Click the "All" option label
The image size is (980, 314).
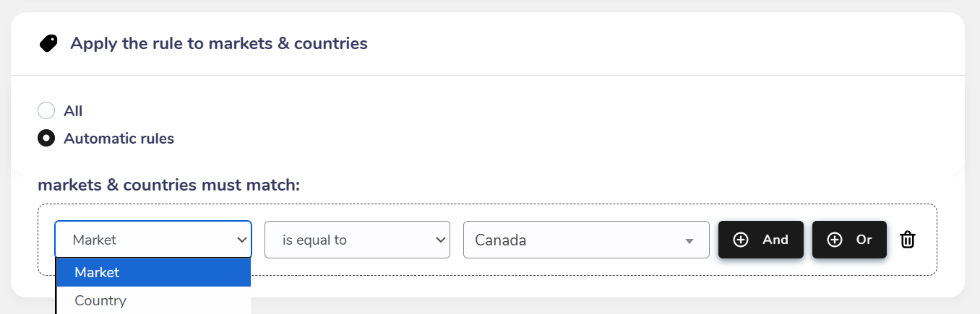click(73, 111)
